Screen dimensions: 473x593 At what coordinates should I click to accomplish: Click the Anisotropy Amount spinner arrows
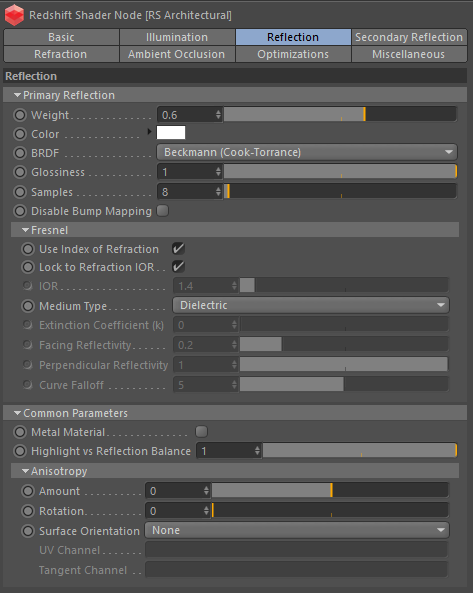206,491
